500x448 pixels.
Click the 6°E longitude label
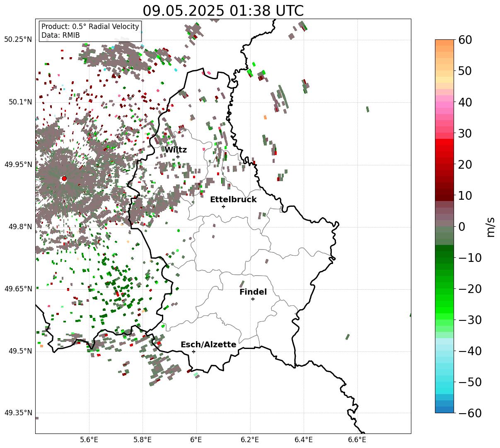pos(196,440)
